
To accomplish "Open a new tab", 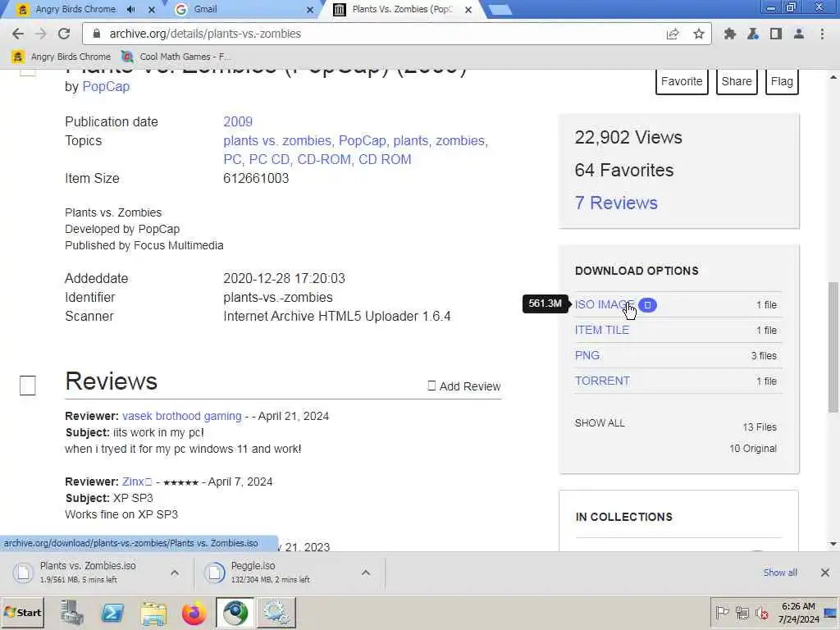I will tap(500, 10).
